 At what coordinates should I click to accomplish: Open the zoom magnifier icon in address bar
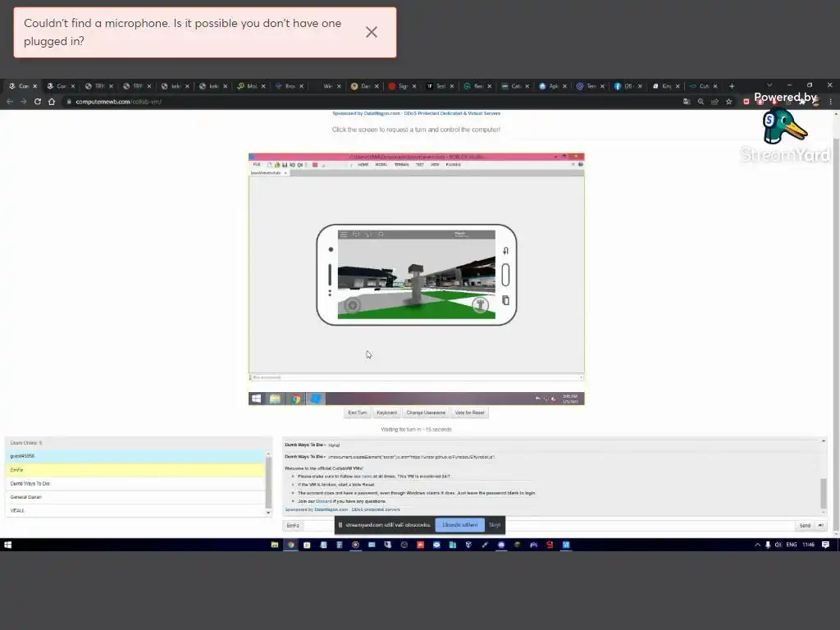(701, 101)
